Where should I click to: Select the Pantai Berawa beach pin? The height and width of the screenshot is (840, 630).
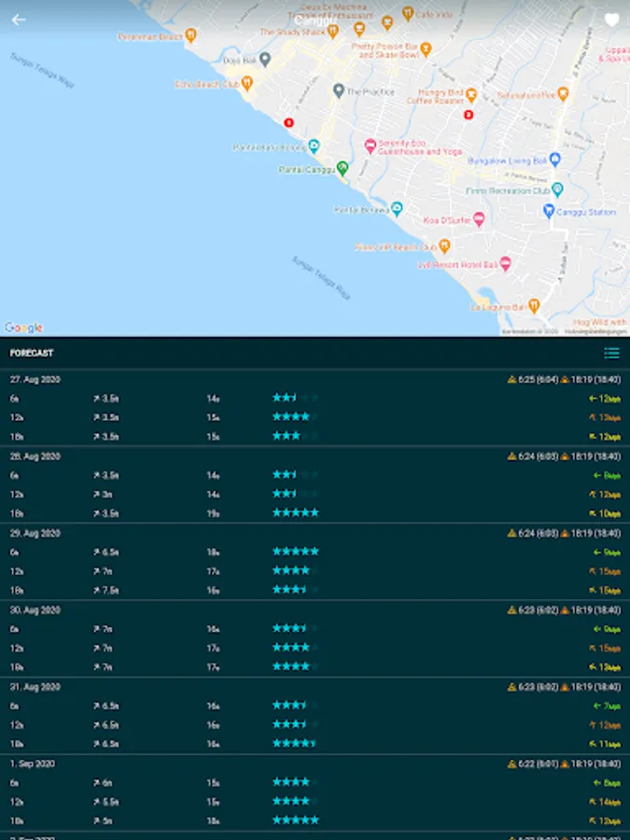pyautogui.click(x=397, y=209)
